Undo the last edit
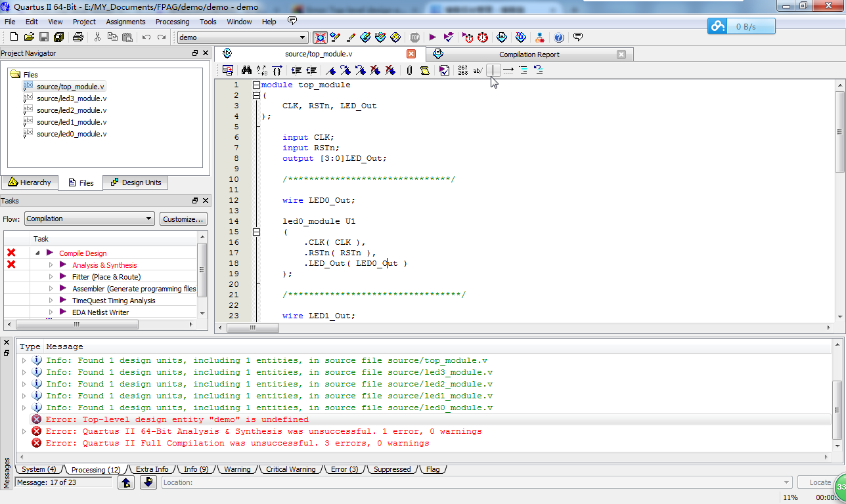Viewport: 846px width, 504px height. [x=147, y=37]
